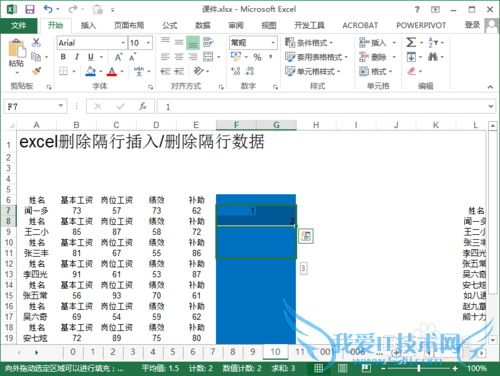Screen dimensions: 500x376
Task: Decrease decimal places
Action: (x=249, y=71)
